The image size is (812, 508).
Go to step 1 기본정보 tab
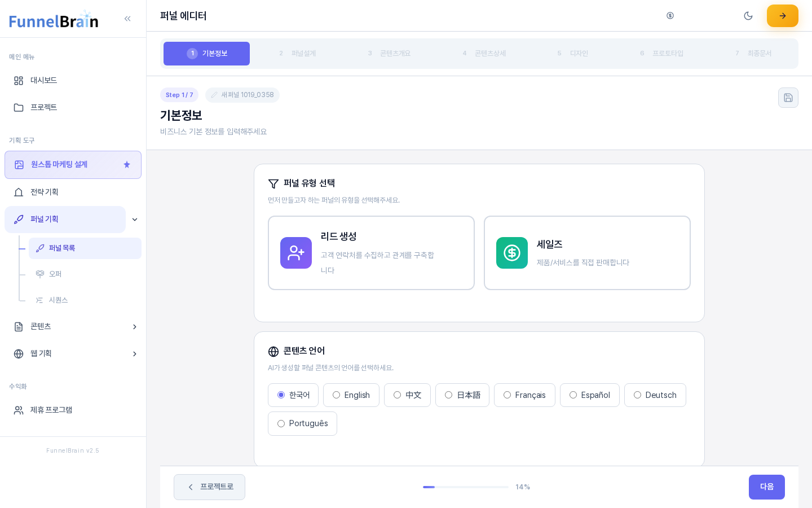point(206,54)
